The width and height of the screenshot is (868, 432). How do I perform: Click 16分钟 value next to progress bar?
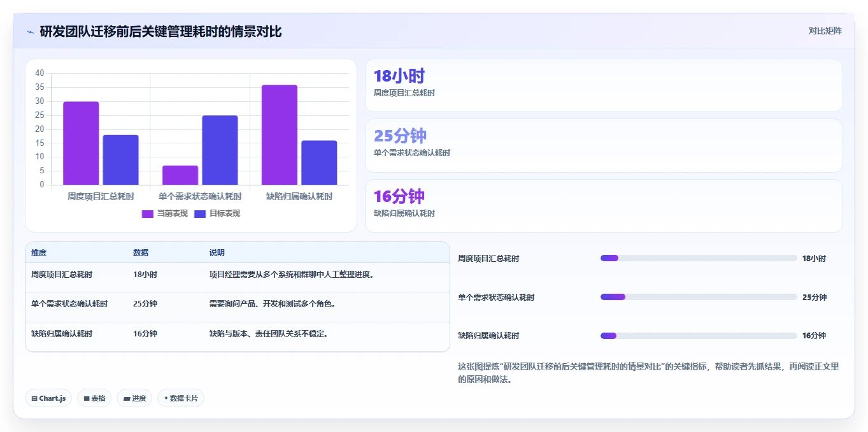pyautogui.click(x=814, y=336)
